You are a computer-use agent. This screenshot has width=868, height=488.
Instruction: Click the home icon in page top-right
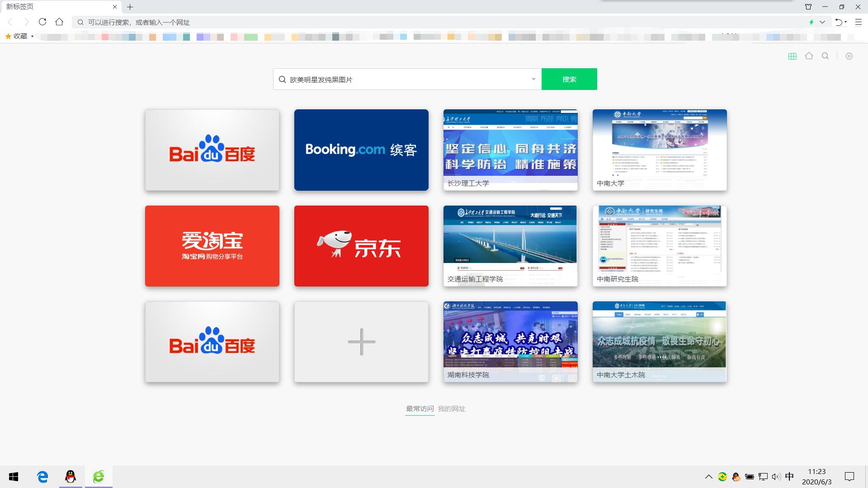click(x=809, y=56)
